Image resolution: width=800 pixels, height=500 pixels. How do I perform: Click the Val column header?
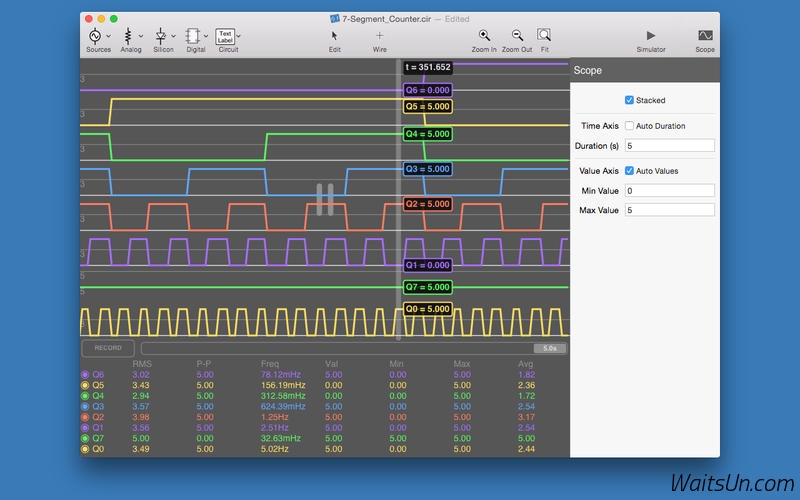[332, 364]
